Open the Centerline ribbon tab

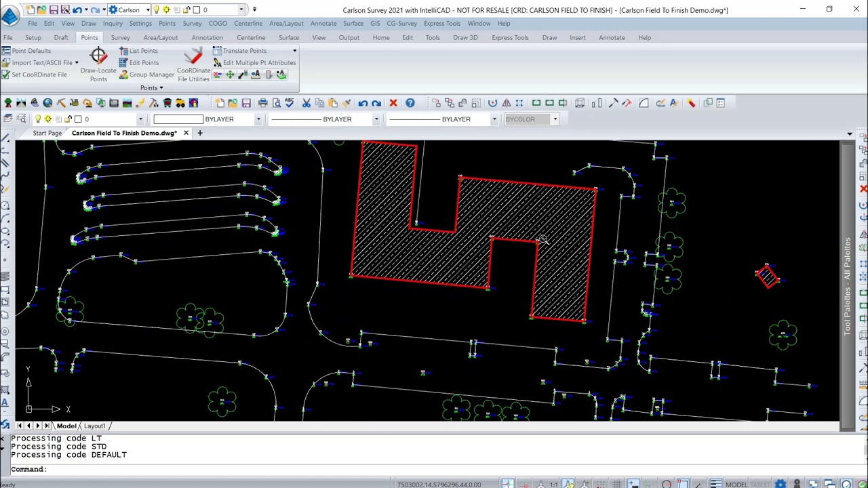pos(251,37)
